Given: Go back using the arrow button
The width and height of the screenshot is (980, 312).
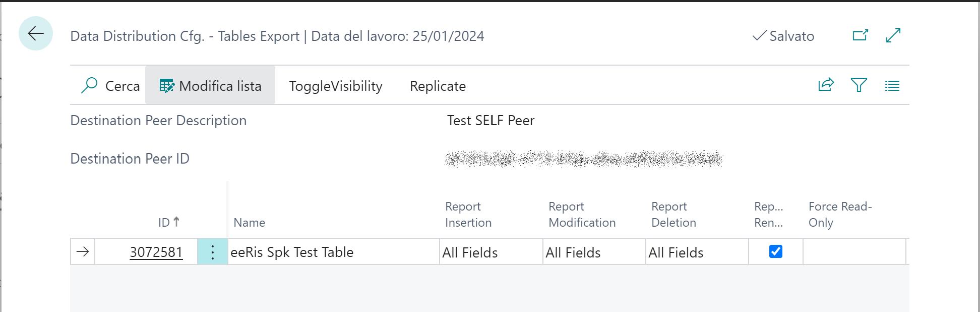Looking at the screenshot, I should point(36,34).
